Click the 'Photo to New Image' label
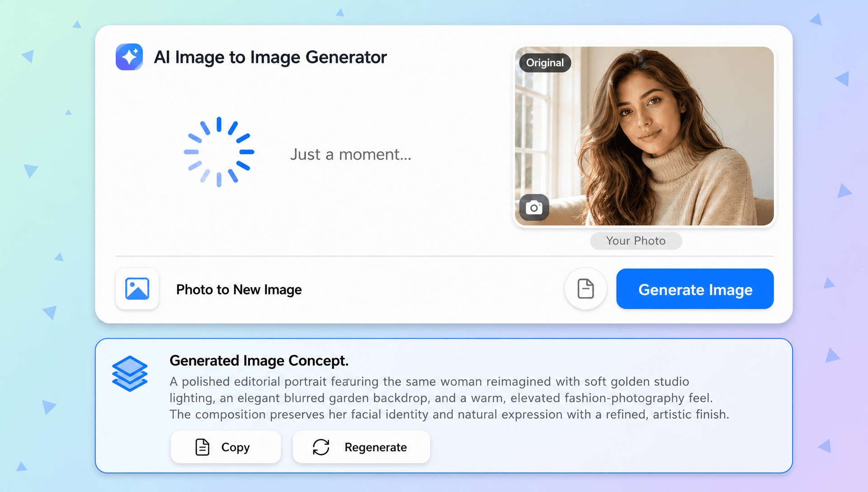The width and height of the screenshot is (868, 492). pyautogui.click(x=239, y=289)
